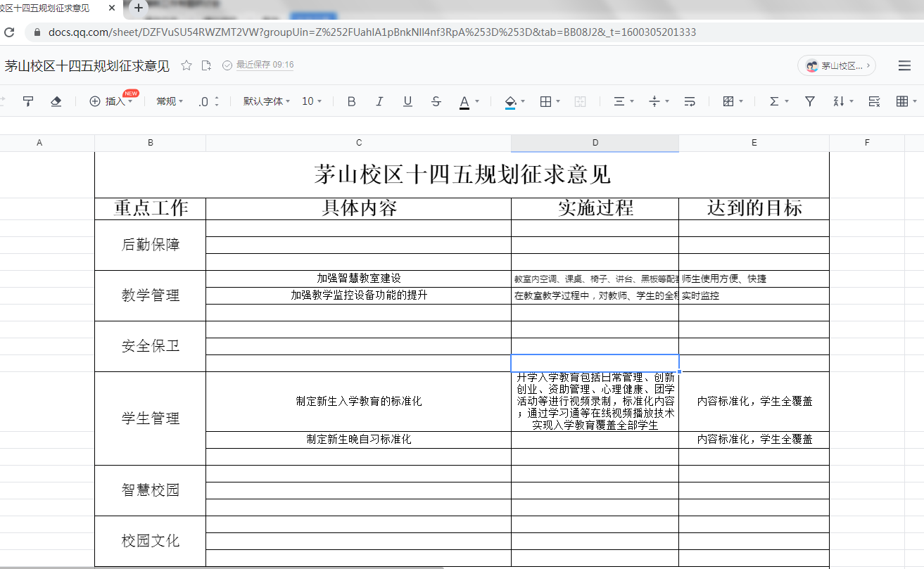Open the font size 10 dropdown
Viewport: 924px width, 569px height.
(312, 101)
